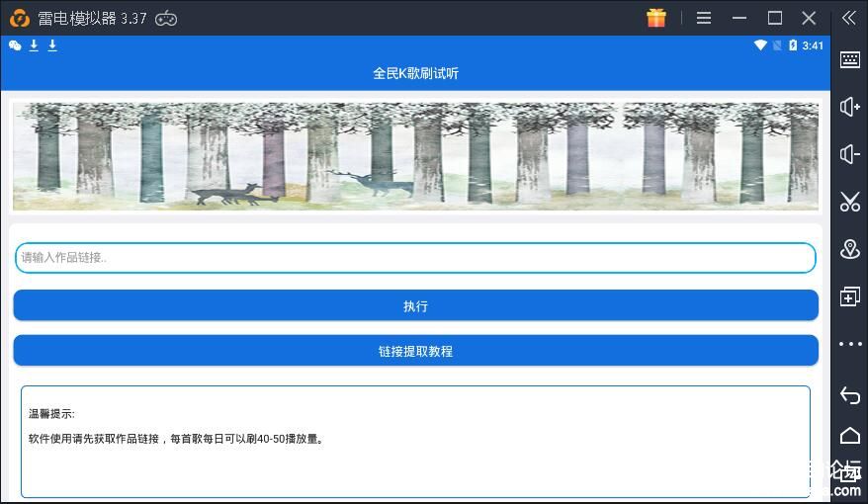This screenshot has width=868, height=504.
Task: Open the gamepad controller settings icon
Action: coord(166,19)
